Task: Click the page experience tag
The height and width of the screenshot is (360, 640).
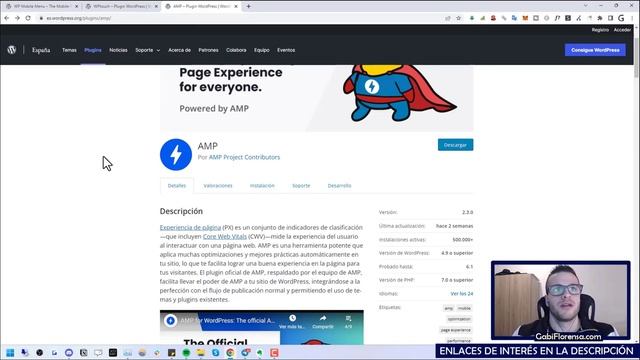Action: (x=456, y=330)
